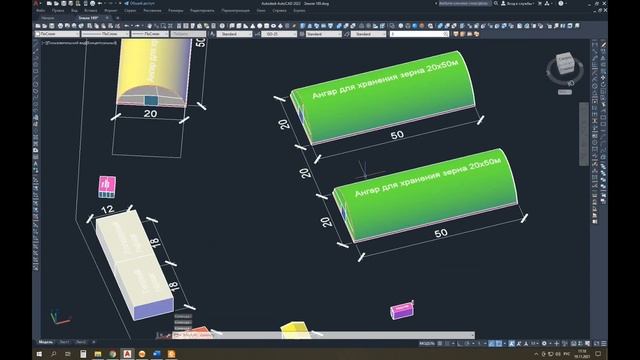Open Размеры menu
The width and height of the screenshot is (640, 360).
[176, 11]
